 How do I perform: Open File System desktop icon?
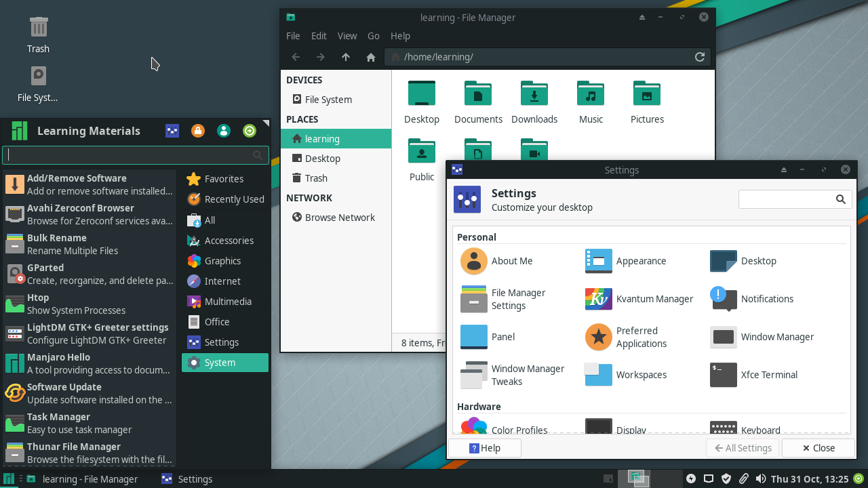click(38, 84)
